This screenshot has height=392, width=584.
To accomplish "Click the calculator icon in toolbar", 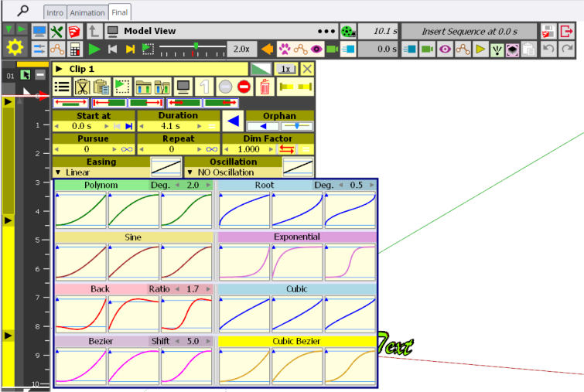I will tap(74, 49).
